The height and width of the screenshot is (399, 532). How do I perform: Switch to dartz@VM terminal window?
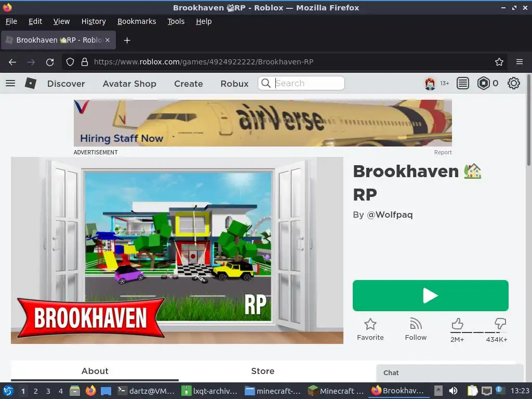[x=146, y=391]
